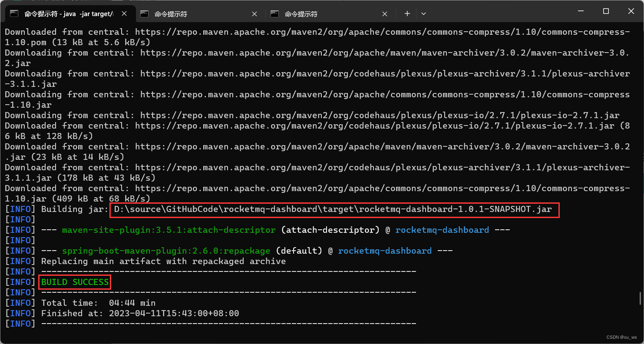Screen dimensions: 644x344
Task: Click the BUILD SUCCESS highlighted text
Action: 74,282
